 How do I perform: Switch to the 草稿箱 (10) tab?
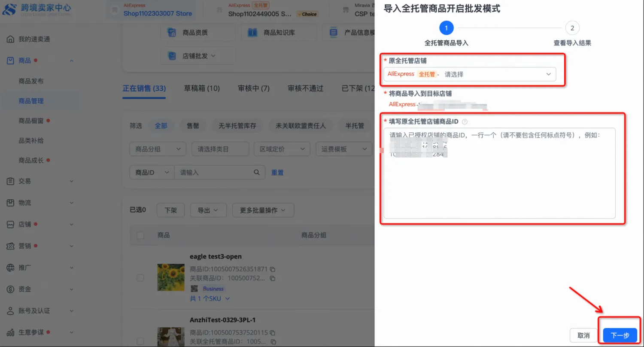(202, 88)
